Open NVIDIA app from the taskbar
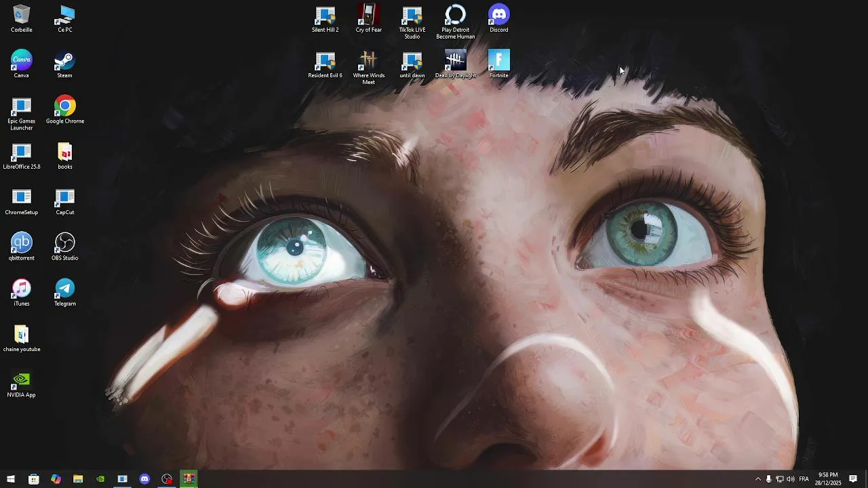Viewport: 868px width, 488px height. coord(100,479)
